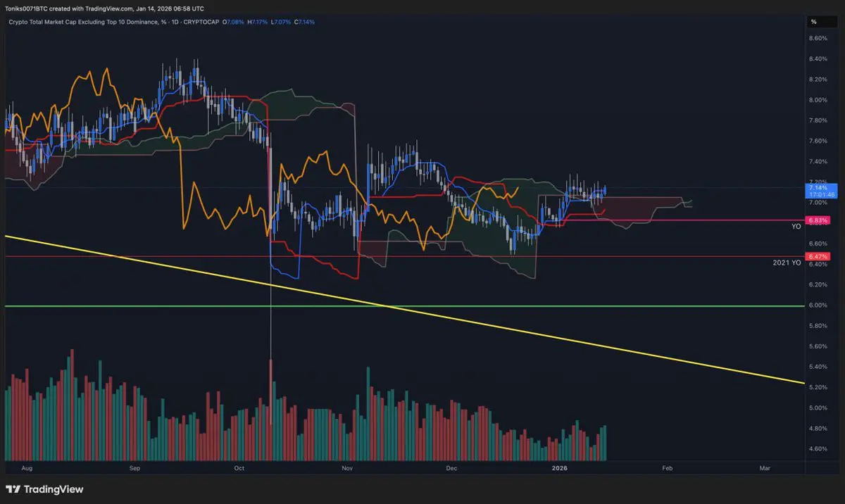Click '2026' on the time axis
845x504 pixels.
pyautogui.click(x=560, y=467)
